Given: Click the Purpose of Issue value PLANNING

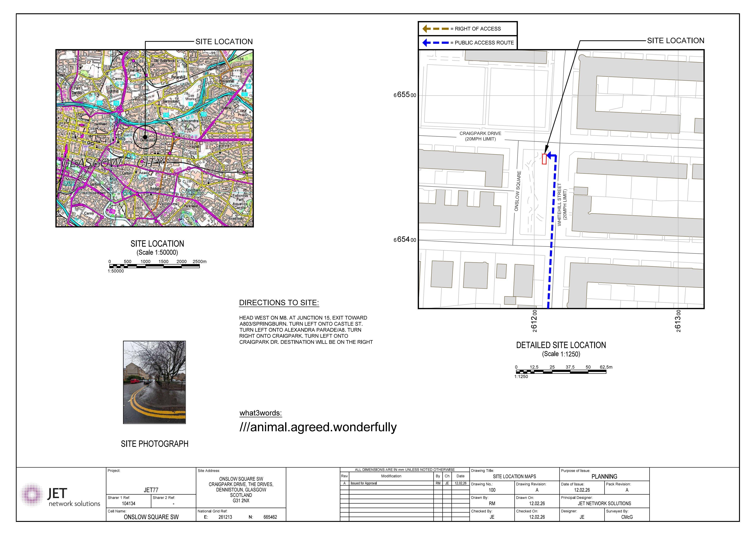Looking at the screenshot, I should (604, 476).
